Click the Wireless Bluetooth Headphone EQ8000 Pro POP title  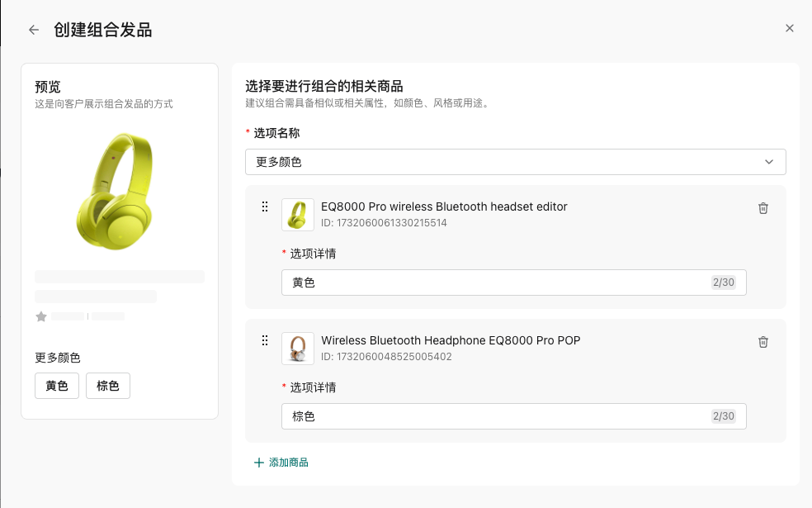pyautogui.click(x=451, y=340)
